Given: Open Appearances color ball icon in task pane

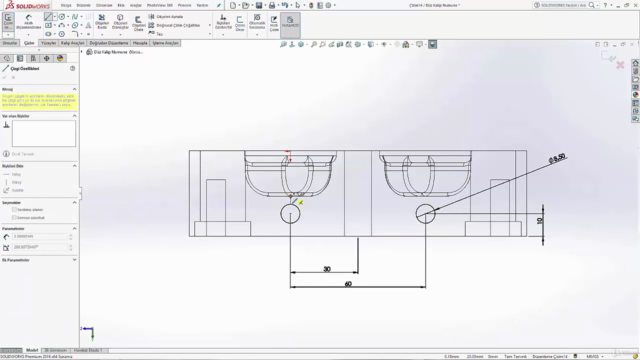Looking at the screenshot, I should 635,95.
